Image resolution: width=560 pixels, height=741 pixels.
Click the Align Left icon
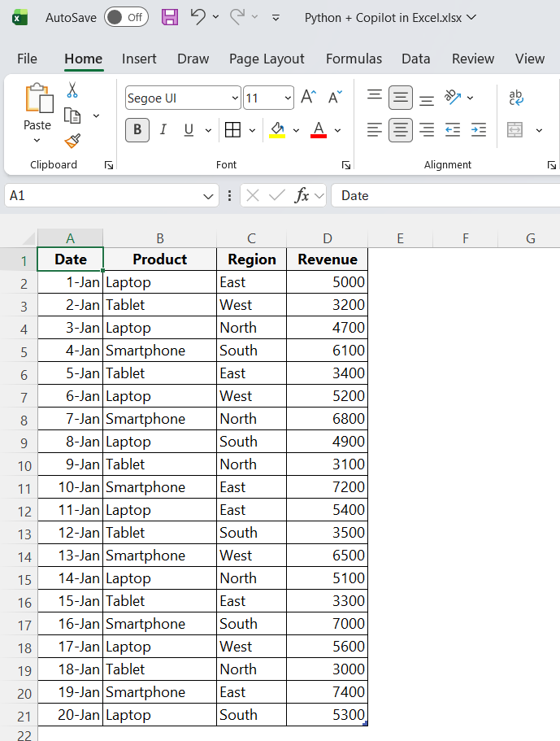pos(375,129)
